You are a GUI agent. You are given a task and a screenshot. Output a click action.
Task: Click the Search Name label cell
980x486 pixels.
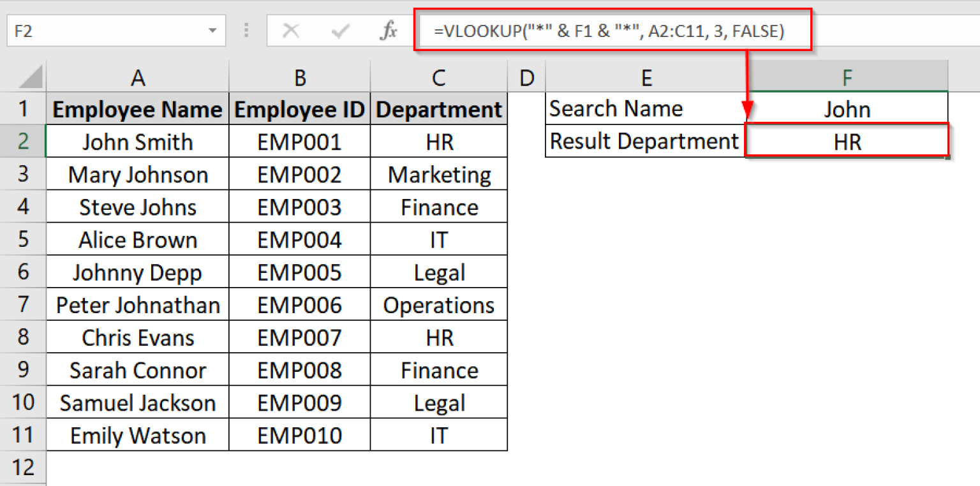[646, 108]
